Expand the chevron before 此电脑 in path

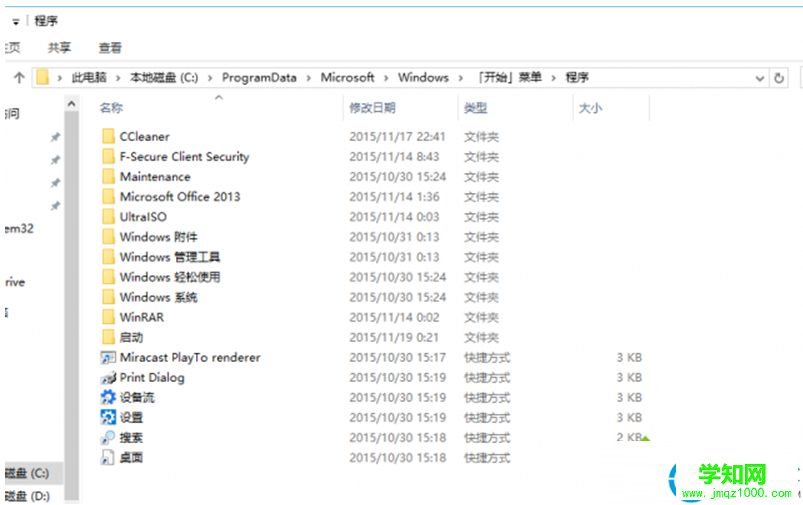[x=60, y=78]
